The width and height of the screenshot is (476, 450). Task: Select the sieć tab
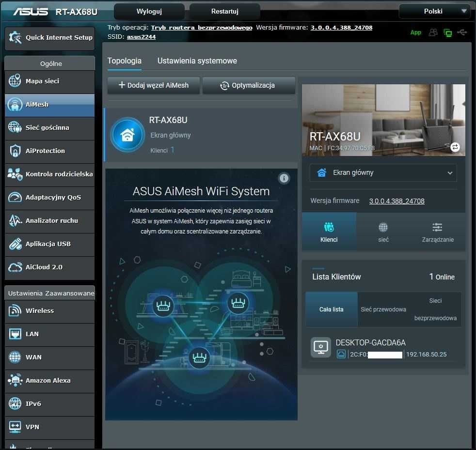pyautogui.click(x=383, y=232)
